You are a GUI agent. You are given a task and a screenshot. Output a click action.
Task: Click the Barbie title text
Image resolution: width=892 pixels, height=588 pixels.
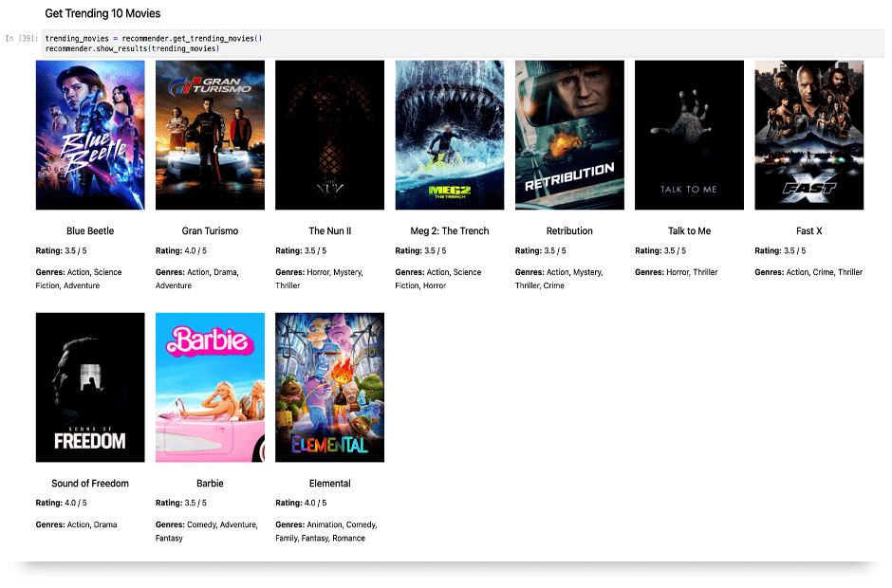pos(210,483)
